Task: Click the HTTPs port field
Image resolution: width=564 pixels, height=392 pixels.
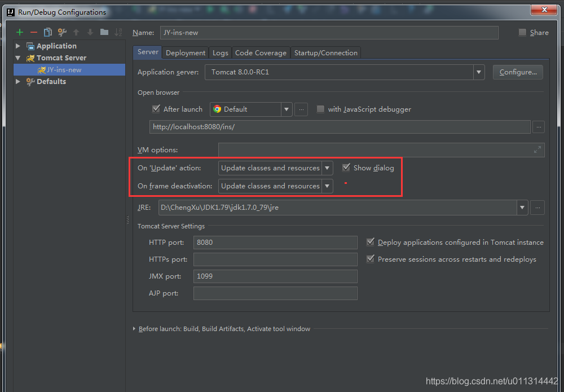Action: [x=275, y=259]
